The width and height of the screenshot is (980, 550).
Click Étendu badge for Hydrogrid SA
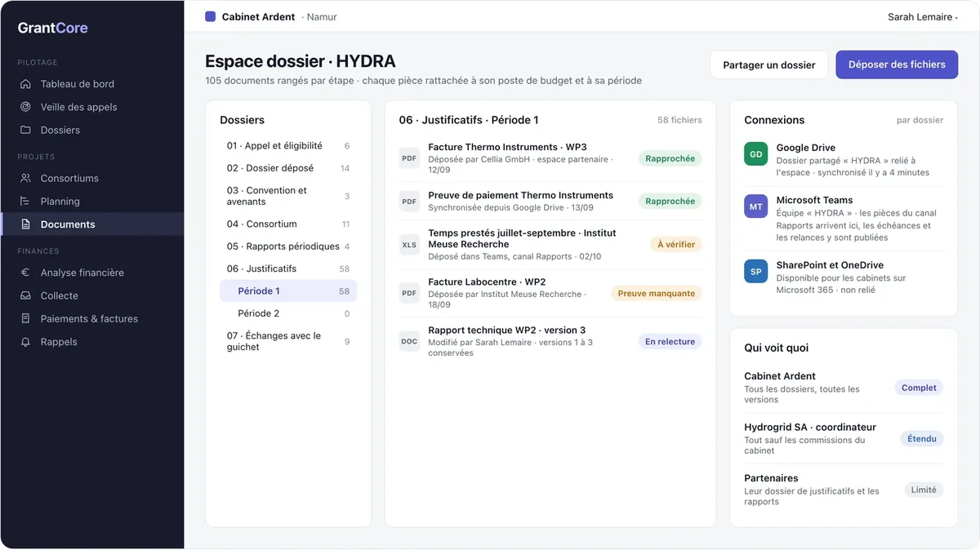coord(922,438)
